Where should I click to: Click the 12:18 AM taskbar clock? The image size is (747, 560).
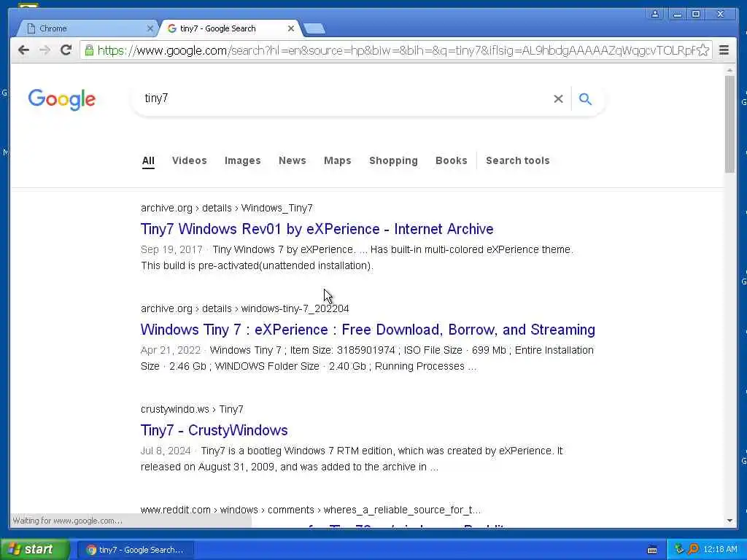[720, 550]
